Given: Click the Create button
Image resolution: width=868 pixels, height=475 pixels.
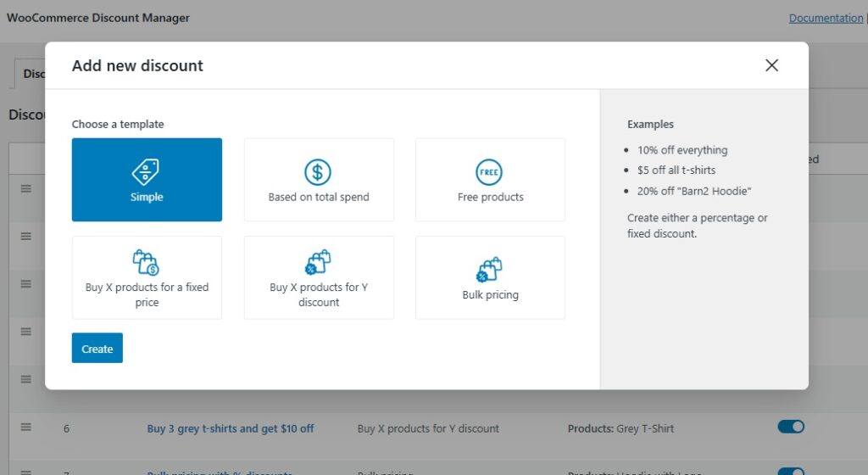Looking at the screenshot, I should (97, 349).
